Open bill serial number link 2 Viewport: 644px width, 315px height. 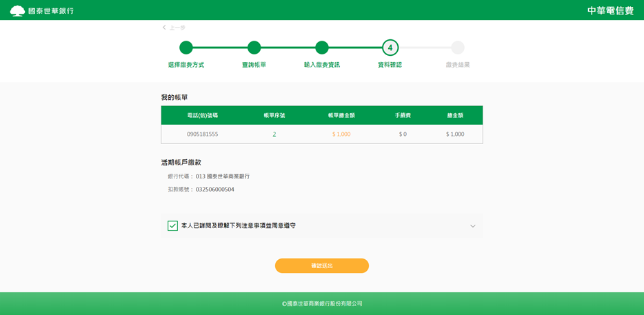pyautogui.click(x=274, y=134)
